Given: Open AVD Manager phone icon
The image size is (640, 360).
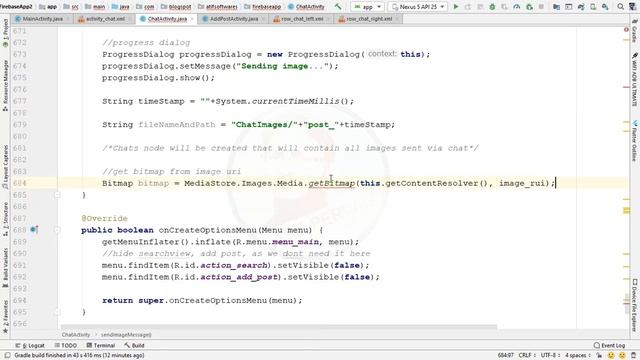Looking at the screenshot, I should (593, 7).
